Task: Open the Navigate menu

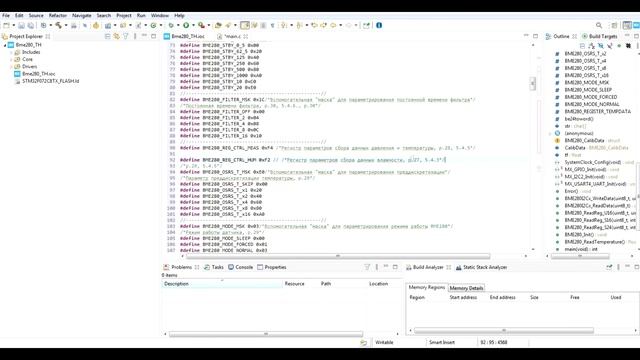Action: pyautogui.click(x=82, y=16)
